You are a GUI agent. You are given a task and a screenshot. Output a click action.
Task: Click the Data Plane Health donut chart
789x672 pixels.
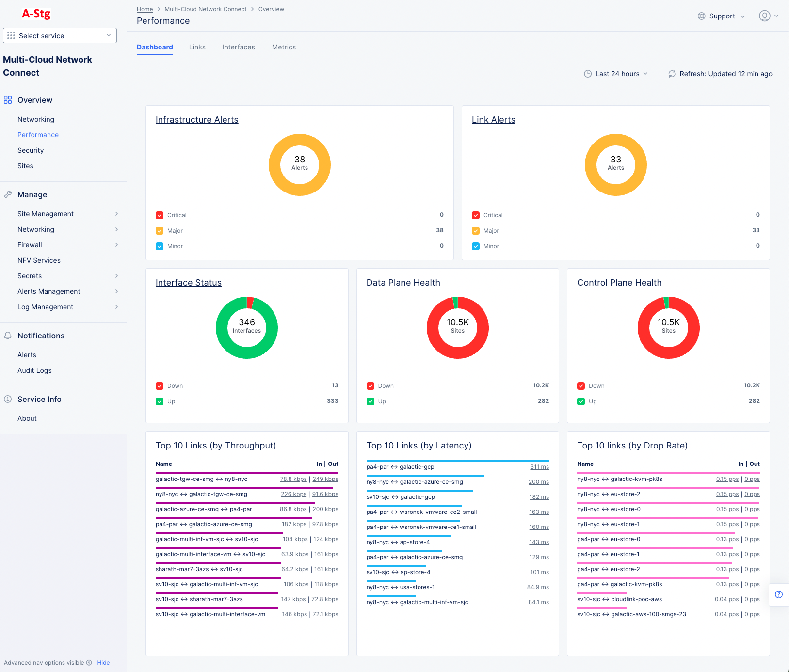coord(457,328)
